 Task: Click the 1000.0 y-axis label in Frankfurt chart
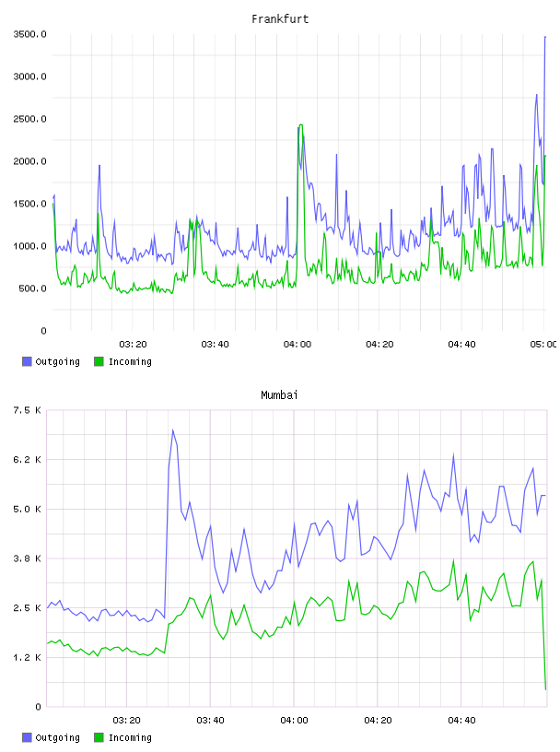pyautogui.click(x=29, y=246)
